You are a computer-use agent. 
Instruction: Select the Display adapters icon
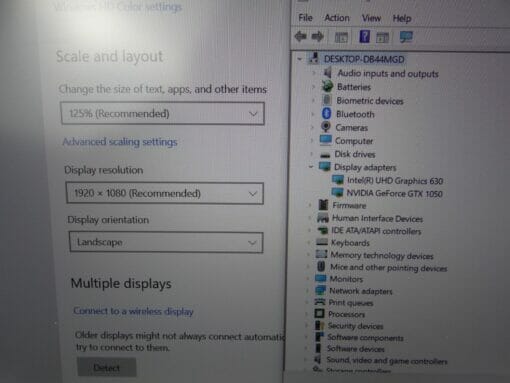(324, 166)
